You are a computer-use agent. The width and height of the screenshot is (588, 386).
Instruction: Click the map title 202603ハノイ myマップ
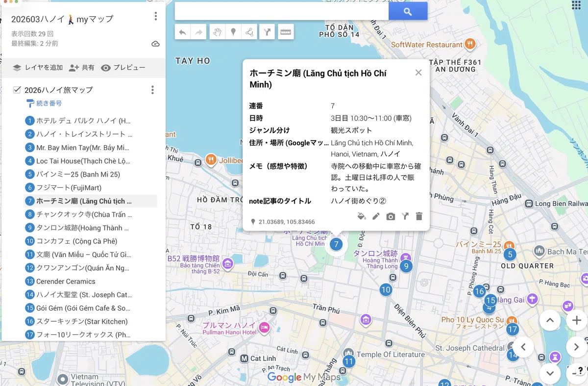tap(62, 19)
